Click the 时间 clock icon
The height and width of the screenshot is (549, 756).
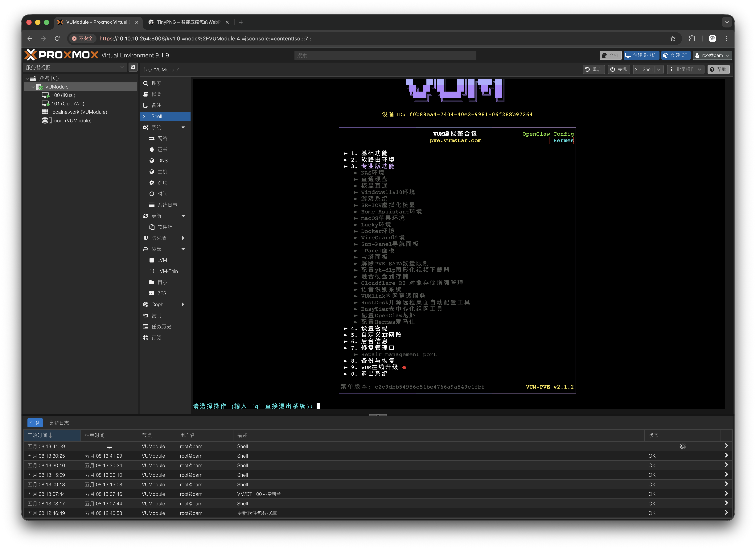152,194
